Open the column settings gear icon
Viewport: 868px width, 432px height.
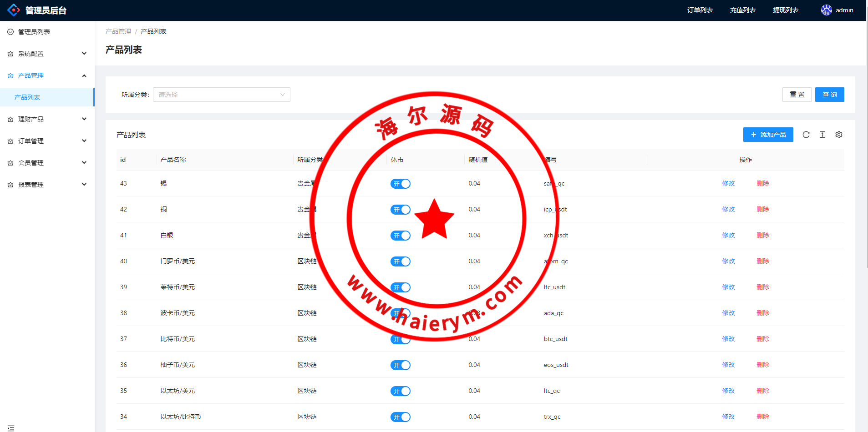[838, 135]
